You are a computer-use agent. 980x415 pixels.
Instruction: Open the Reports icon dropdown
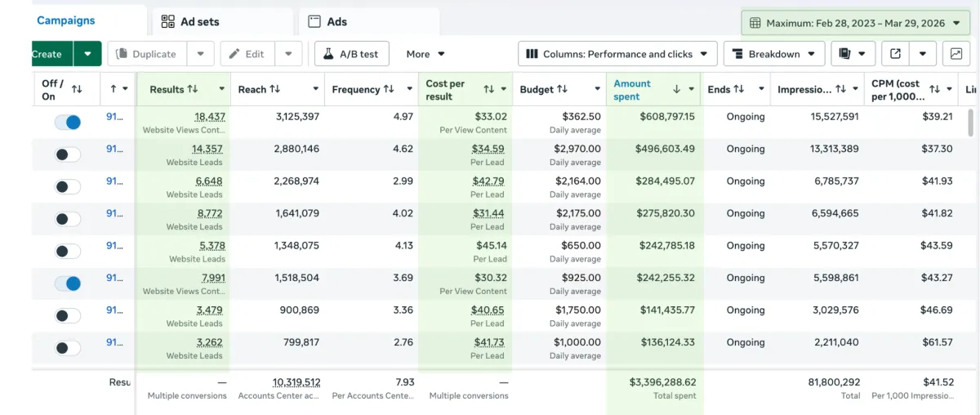pyautogui.click(x=853, y=54)
